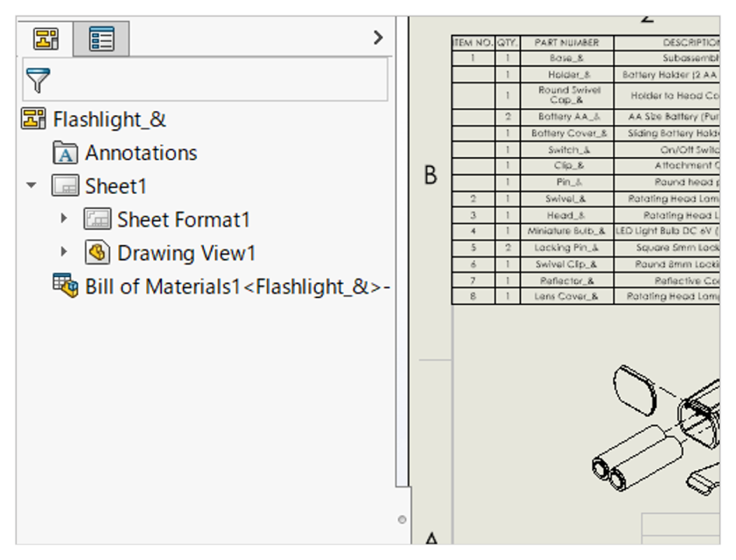The width and height of the screenshot is (736, 560).
Task: Expand the Sheet Format1 node
Action: click(64, 220)
